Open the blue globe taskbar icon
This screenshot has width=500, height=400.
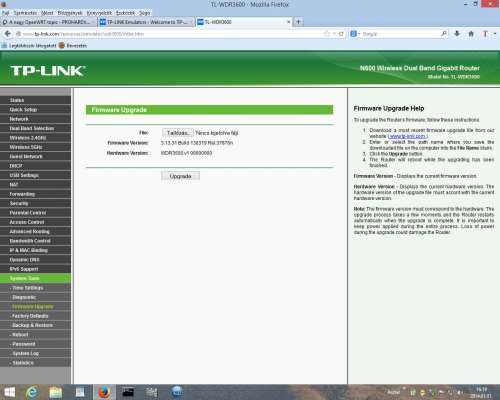[177, 392]
